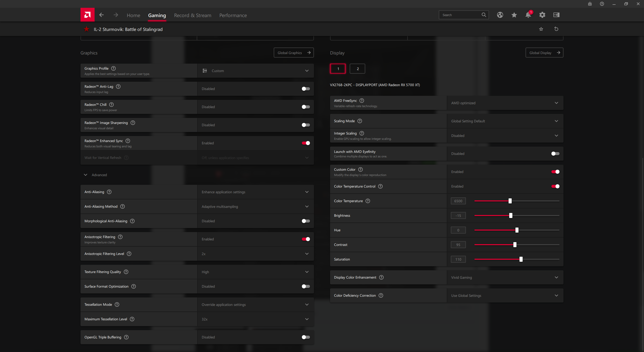Open Global Display settings

coord(544,53)
